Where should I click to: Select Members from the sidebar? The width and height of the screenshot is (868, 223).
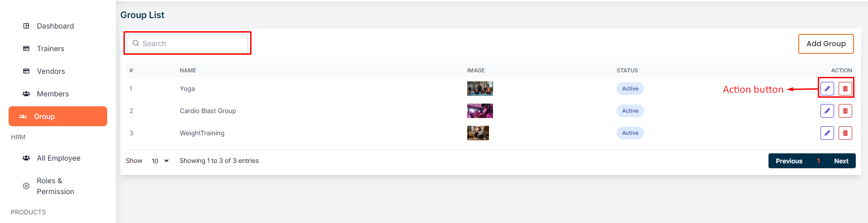click(52, 94)
